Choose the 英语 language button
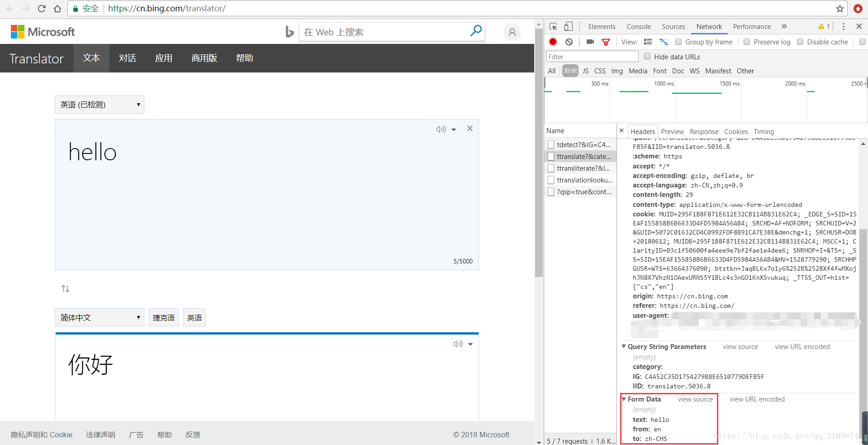This screenshot has height=445, width=868. 194,317
